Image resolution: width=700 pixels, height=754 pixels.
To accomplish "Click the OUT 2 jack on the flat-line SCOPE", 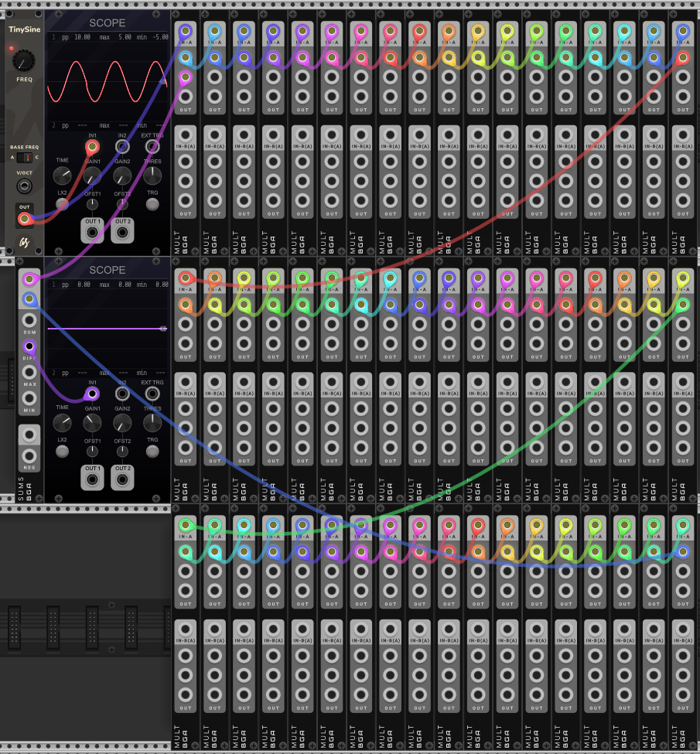I will [122, 479].
